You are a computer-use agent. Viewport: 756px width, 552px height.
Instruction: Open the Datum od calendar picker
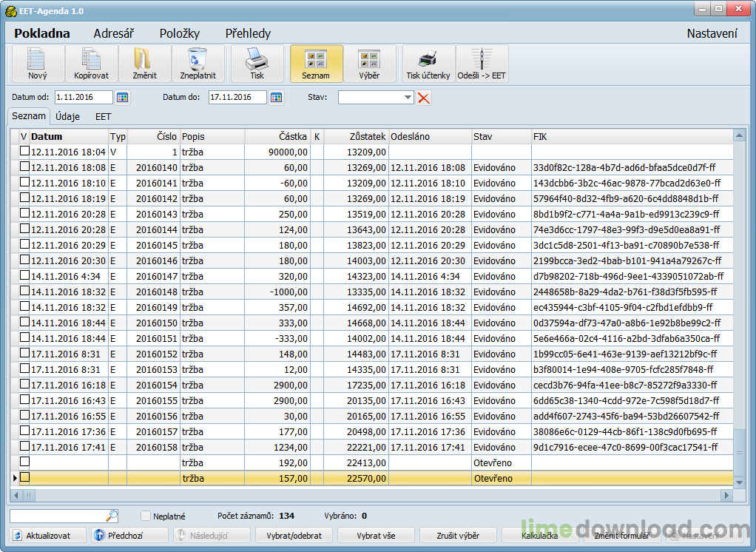tap(123, 98)
